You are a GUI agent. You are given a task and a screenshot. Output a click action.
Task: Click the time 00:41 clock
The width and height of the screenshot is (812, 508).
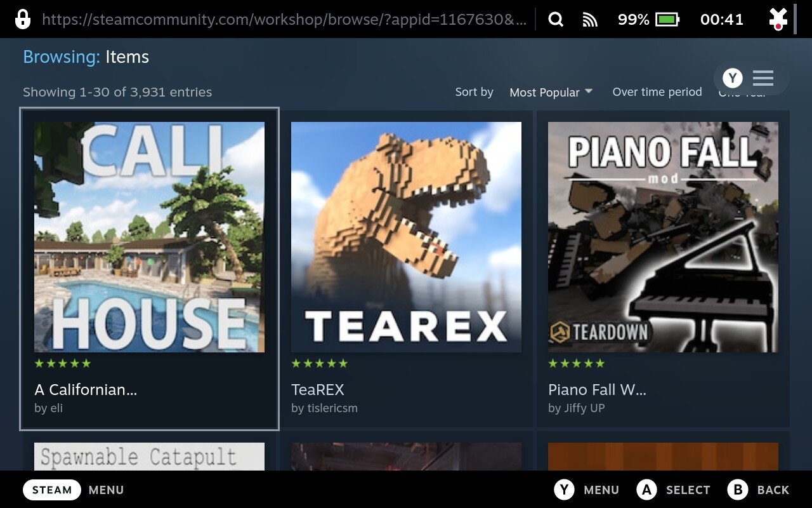[x=722, y=20]
